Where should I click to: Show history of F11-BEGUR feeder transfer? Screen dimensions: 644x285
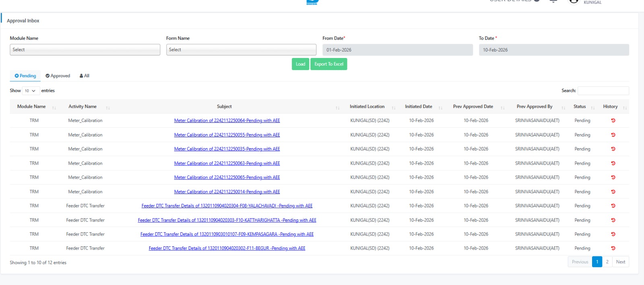click(x=613, y=248)
